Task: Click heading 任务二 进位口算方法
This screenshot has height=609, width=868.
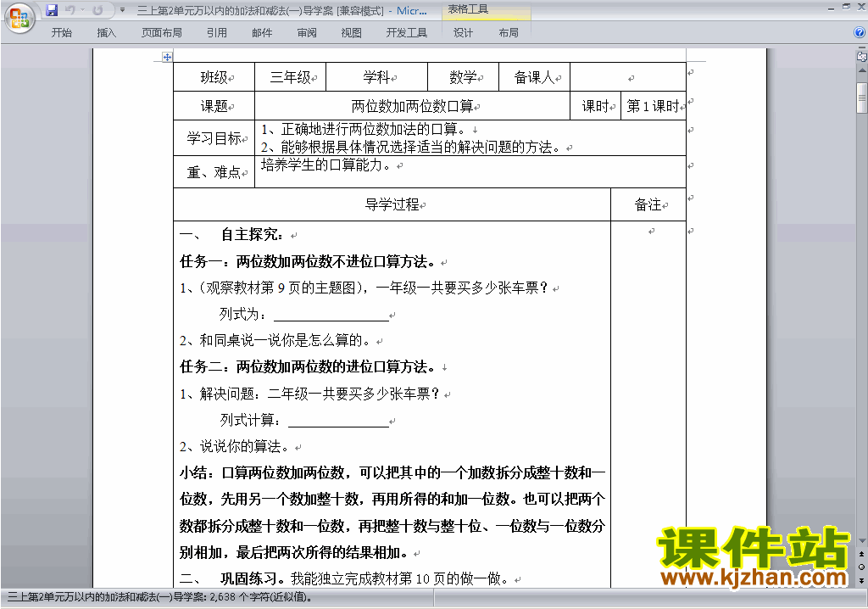Action: 307,366
